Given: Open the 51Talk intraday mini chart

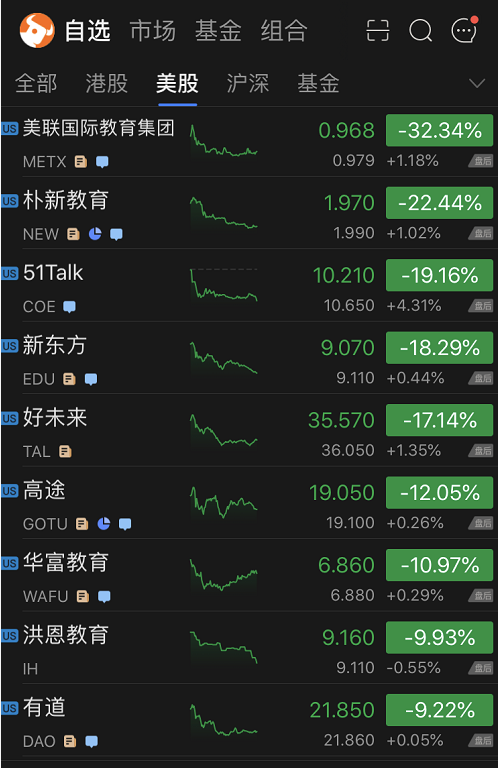Looking at the screenshot, I should point(224,285).
